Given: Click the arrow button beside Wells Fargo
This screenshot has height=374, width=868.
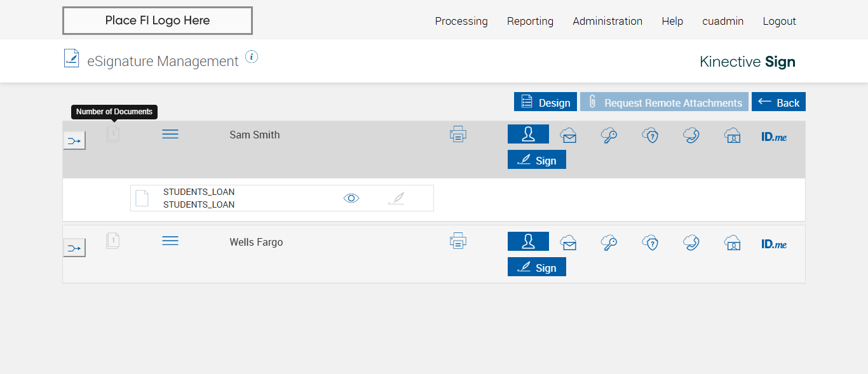Looking at the screenshot, I should pyautogui.click(x=74, y=248).
